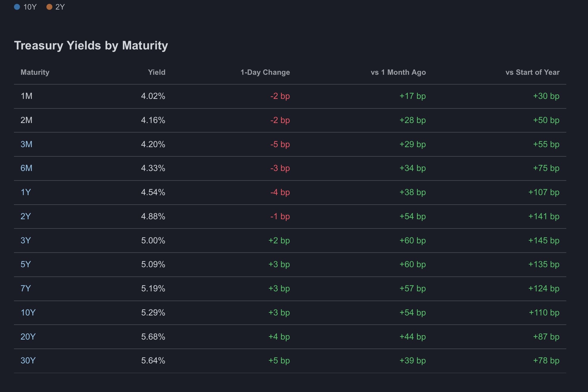Open the 2Y maturity row link
Viewport: 588px width, 392px height.
[x=26, y=217]
